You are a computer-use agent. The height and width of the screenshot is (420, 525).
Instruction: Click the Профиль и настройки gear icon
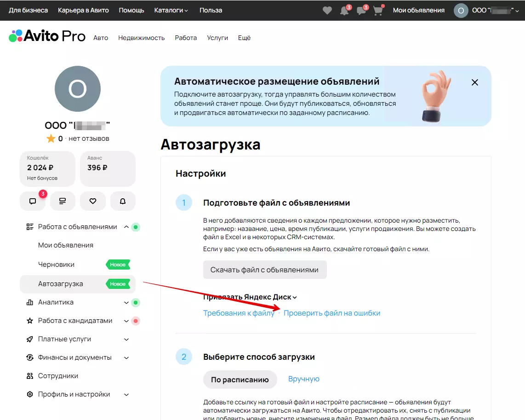point(30,394)
